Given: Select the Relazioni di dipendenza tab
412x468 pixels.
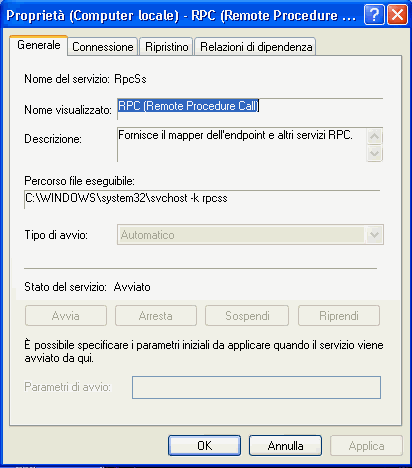Looking at the screenshot, I should point(256,47).
